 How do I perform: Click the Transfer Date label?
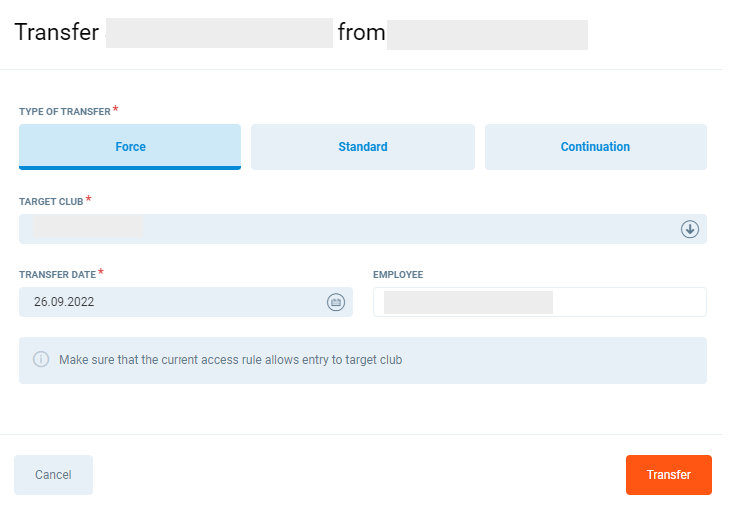(x=58, y=274)
